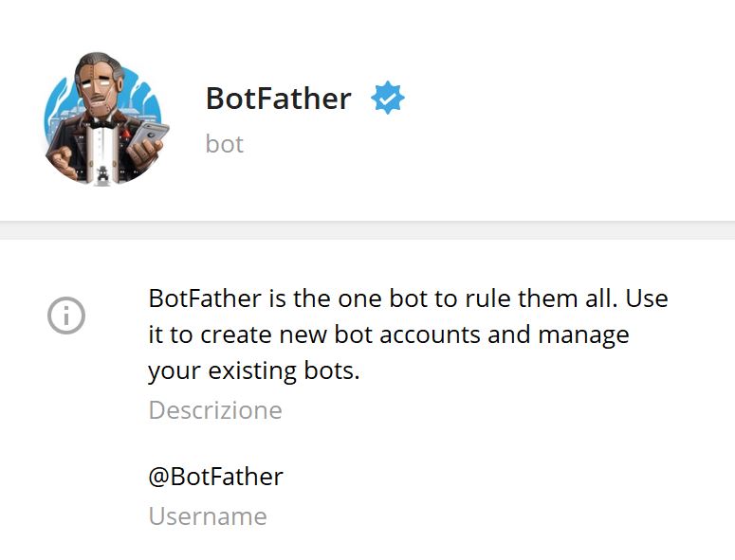Click the word "Use" ending the first line
735x560 pixels.
point(648,298)
